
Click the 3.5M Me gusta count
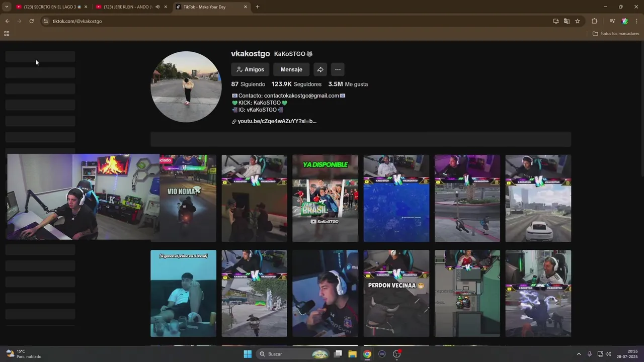coord(348,84)
